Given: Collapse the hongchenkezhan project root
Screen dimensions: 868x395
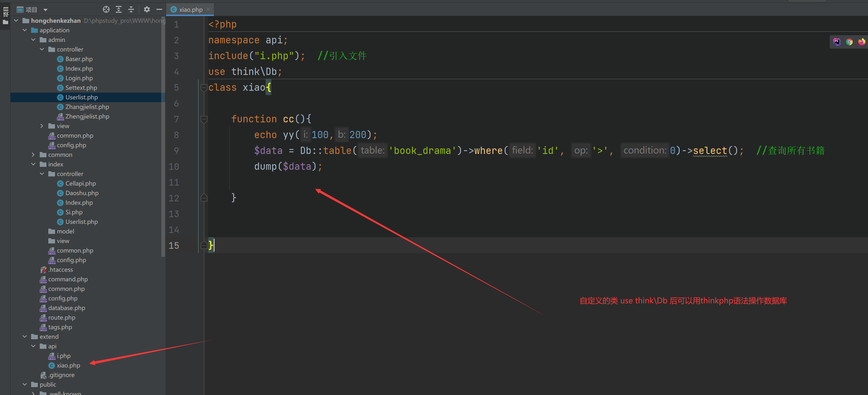Looking at the screenshot, I should (x=16, y=21).
